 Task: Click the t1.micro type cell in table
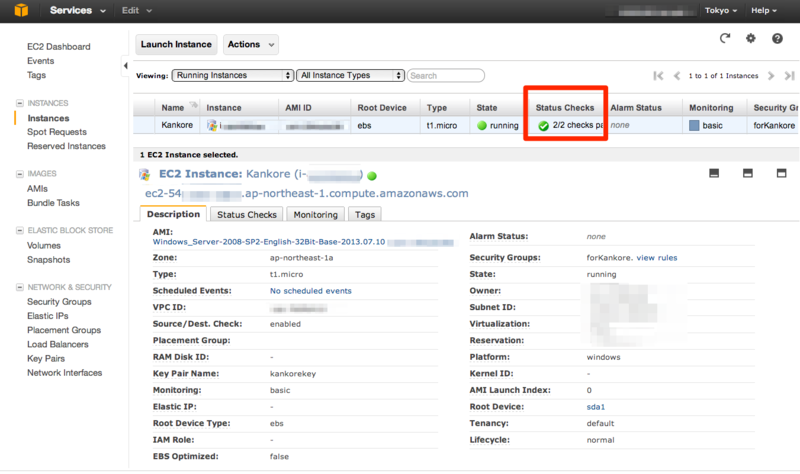(442, 126)
